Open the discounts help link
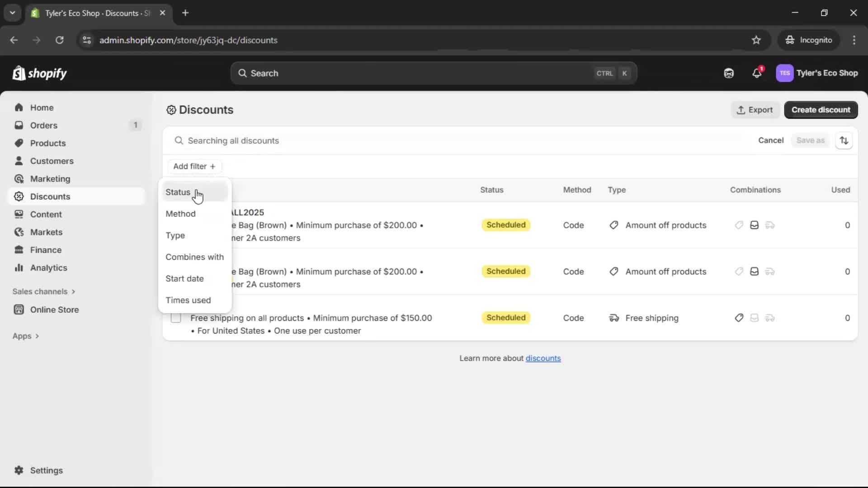Viewport: 868px width, 488px height. (543, 358)
